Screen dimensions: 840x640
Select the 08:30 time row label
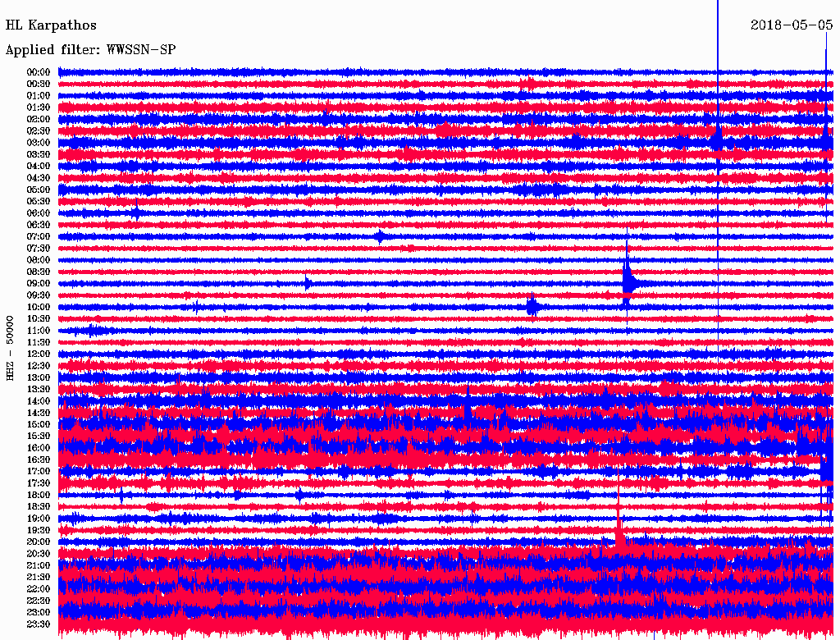pyautogui.click(x=39, y=272)
